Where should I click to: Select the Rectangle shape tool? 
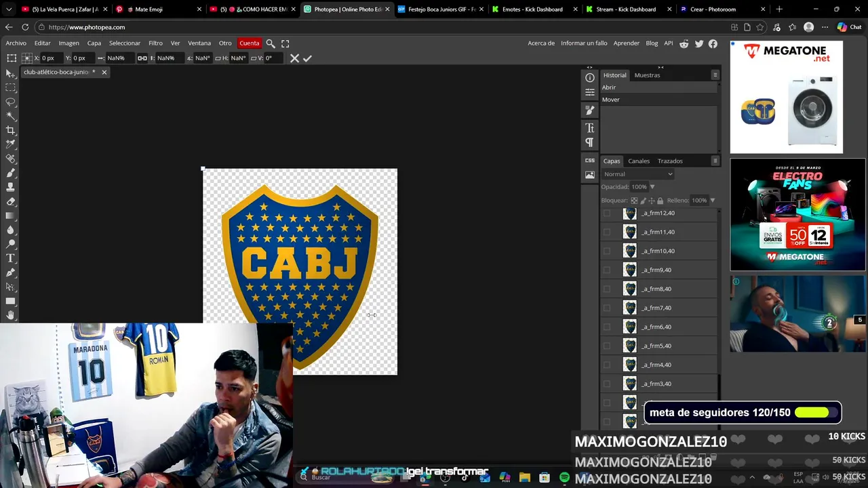click(x=11, y=301)
